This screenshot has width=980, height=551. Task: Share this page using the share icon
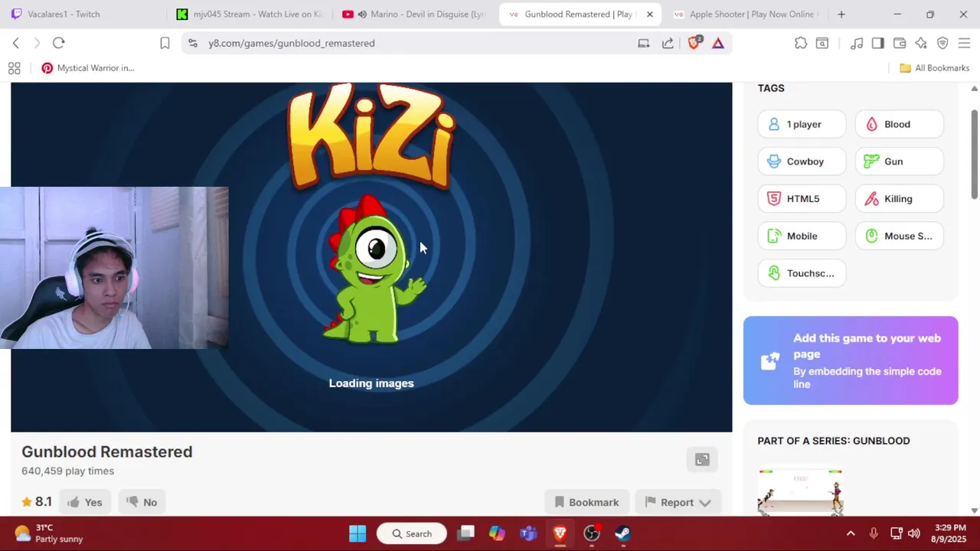(668, 43)
